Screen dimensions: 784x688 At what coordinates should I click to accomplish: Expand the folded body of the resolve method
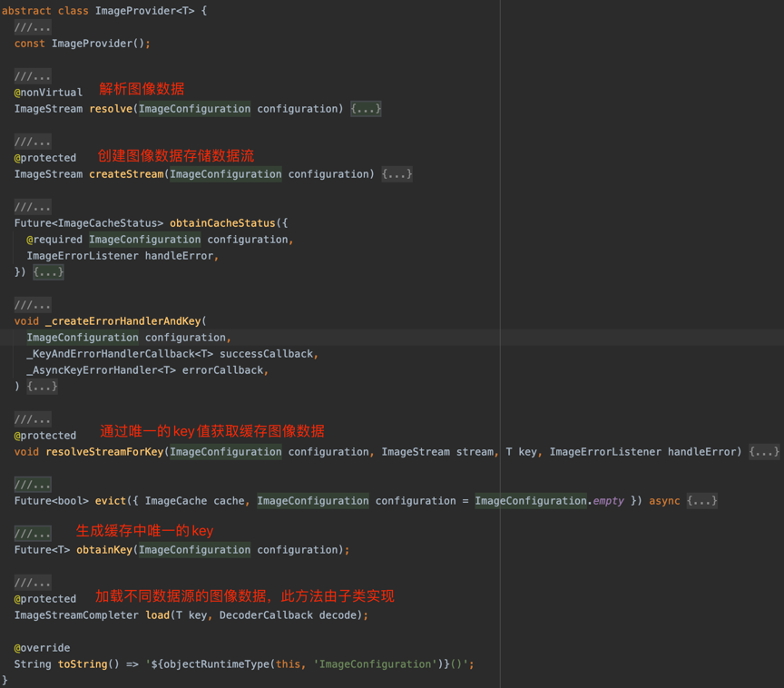[365, 108]
